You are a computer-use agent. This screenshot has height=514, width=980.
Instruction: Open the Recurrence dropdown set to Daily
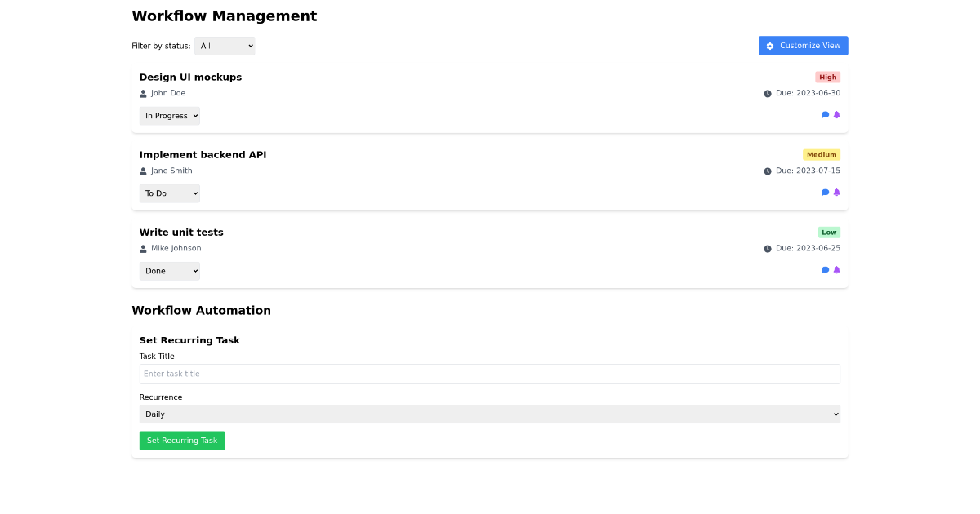point(490,414)
